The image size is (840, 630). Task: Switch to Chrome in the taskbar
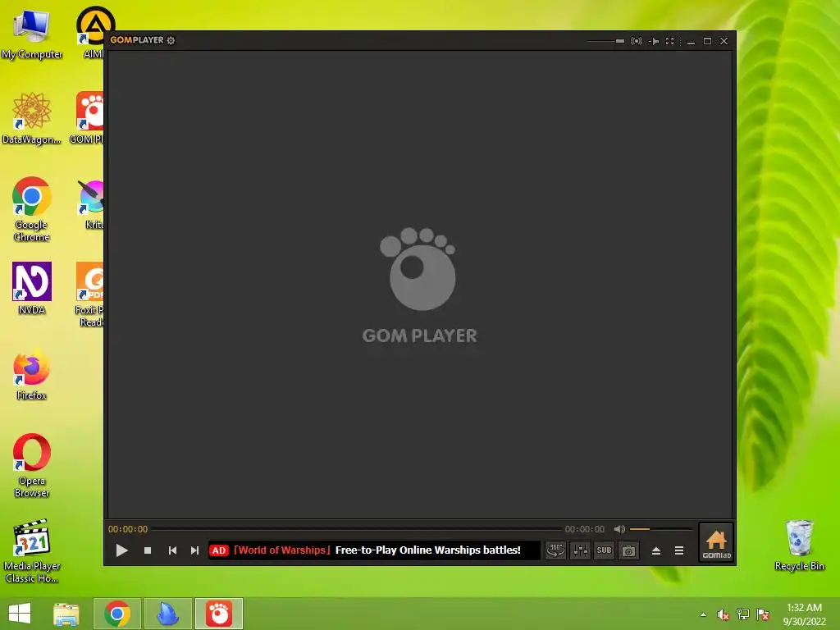(117, 614)
